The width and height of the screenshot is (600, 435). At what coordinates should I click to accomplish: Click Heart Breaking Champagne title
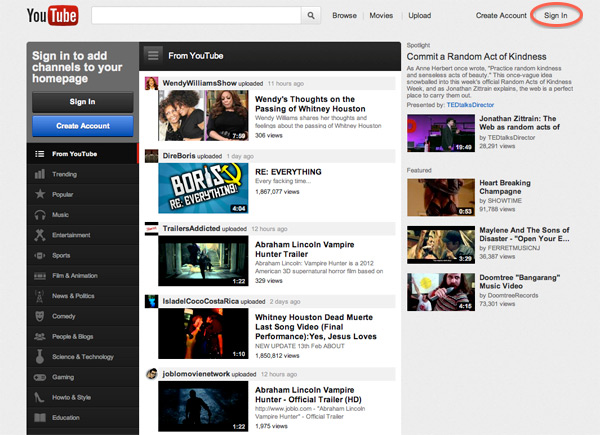pos(505,187)
